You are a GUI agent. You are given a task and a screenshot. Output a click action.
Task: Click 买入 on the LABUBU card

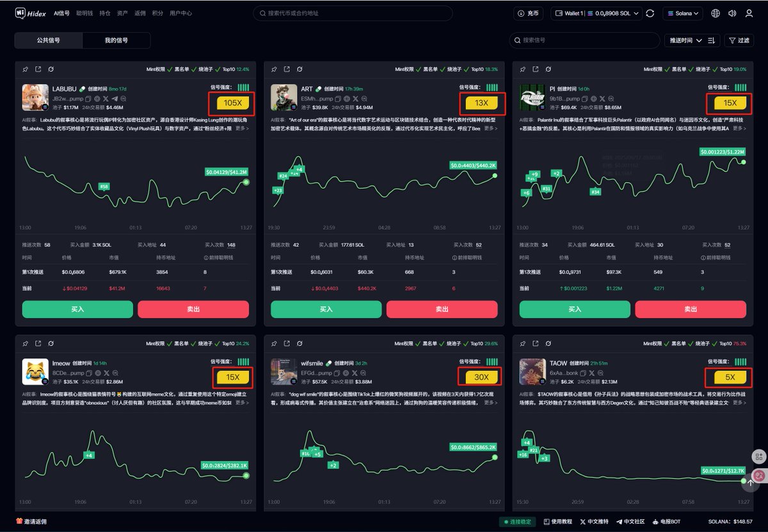77,309
